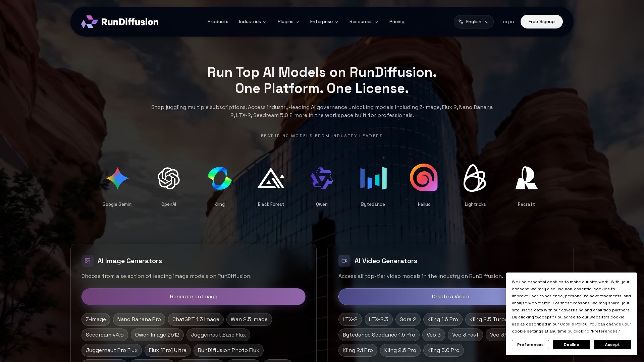Click the AI Image Generators picture icon
The height and width of the screenshot is (362, 644).
88,261
